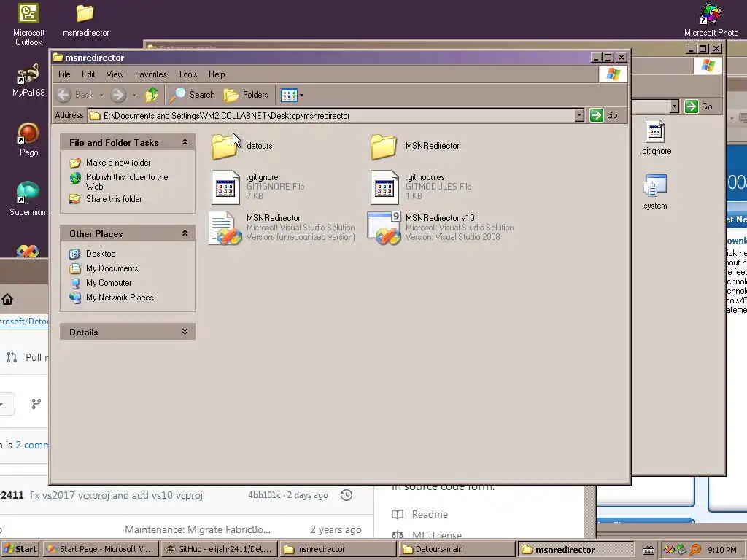This screenshot has height=560, width=747.
Task: Open the Back history dropdown arrow
Action: point(101,96)
